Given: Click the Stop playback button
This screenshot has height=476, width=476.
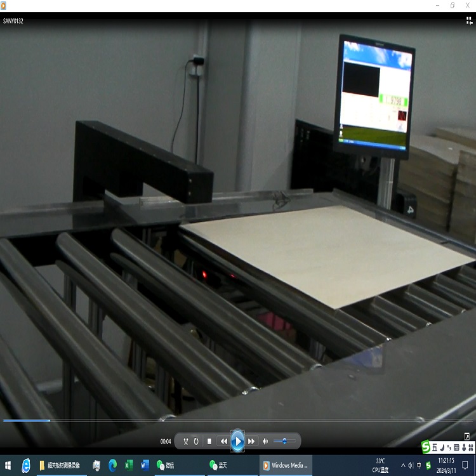Looking at the screenshot, I should [x=209, y=441].
